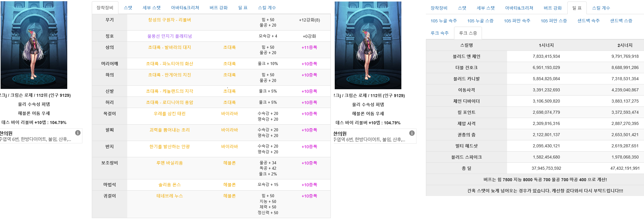Open top armor 초대륙 - 발바라의 대지
This screenshot has width=644, height=219.
click(x=169, y=47)
